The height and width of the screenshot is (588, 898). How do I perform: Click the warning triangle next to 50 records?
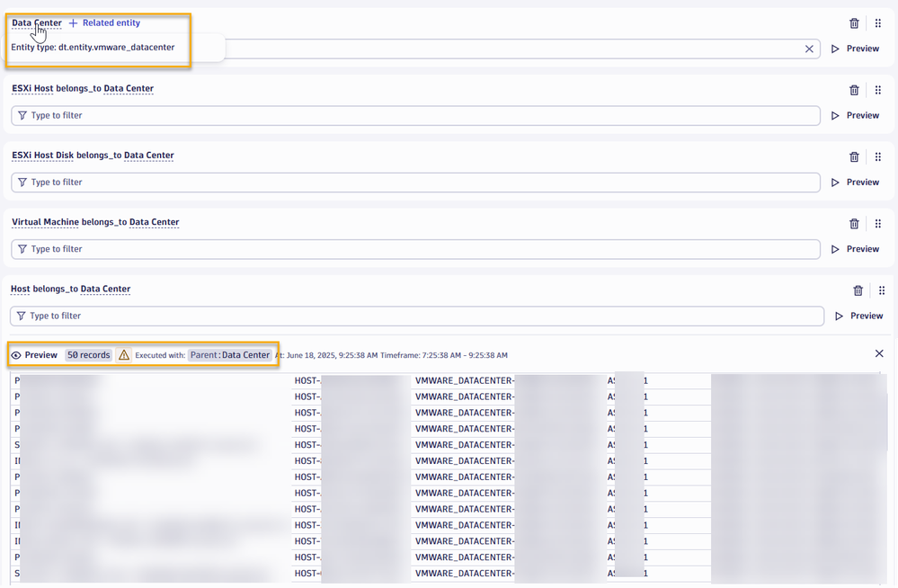124,355
